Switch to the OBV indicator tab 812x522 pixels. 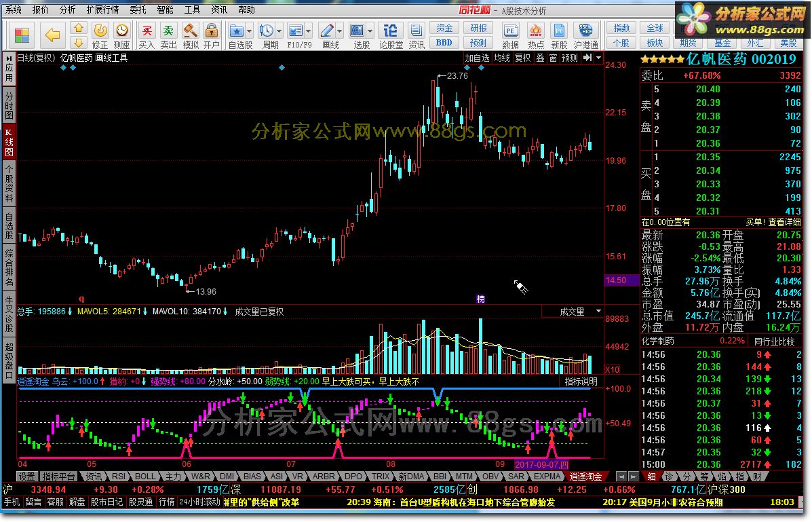coord(490,476)
